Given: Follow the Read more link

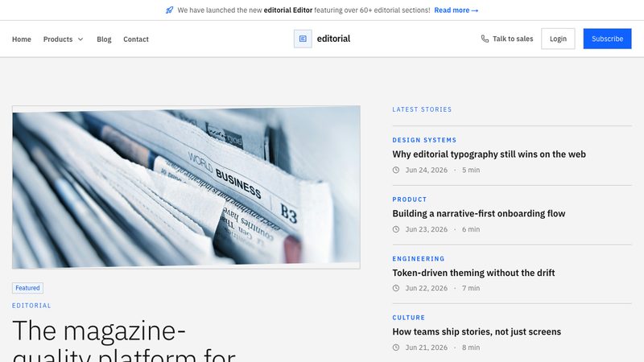Looking at the screenshot, I should pyautogui.click(x=456, y=10).
